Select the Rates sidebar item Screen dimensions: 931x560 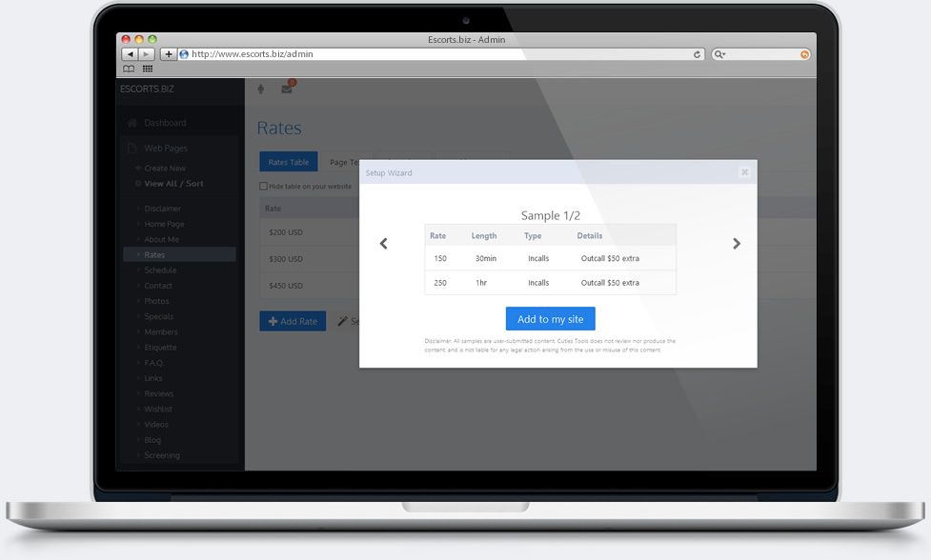179,254
